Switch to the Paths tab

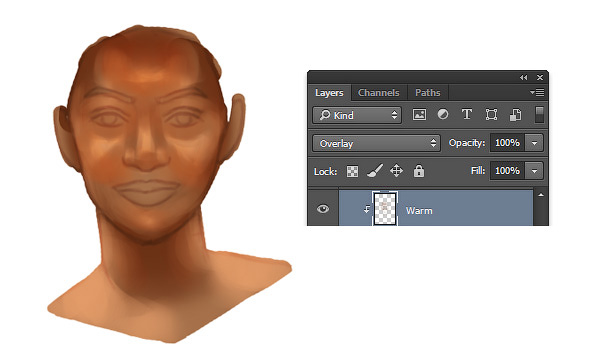[x=427, y=93]
